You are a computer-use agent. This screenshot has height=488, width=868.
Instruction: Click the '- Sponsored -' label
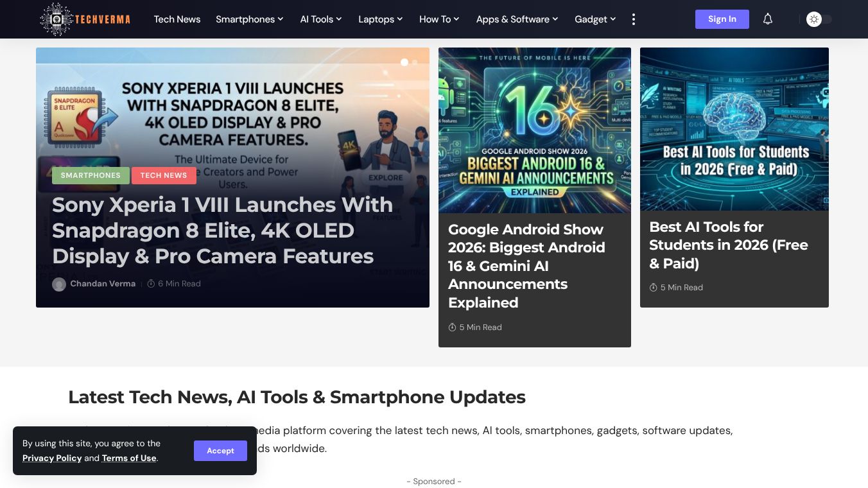click(434, 482)
